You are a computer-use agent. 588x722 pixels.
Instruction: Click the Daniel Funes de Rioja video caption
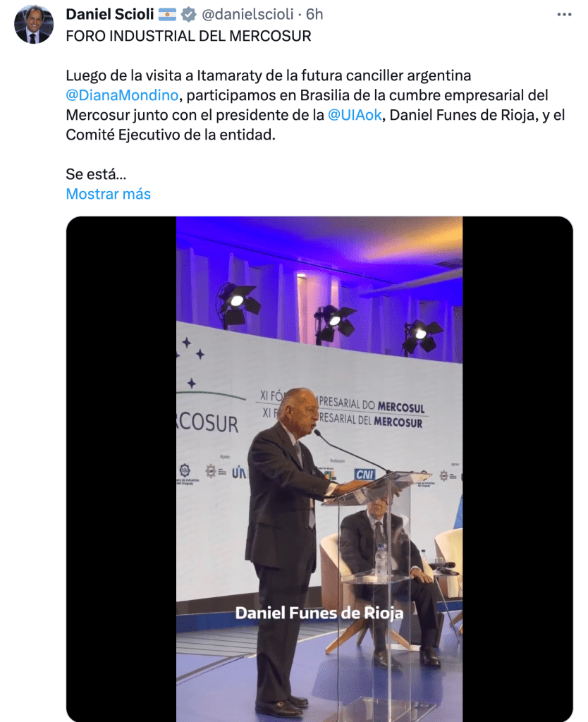point(319,613)
